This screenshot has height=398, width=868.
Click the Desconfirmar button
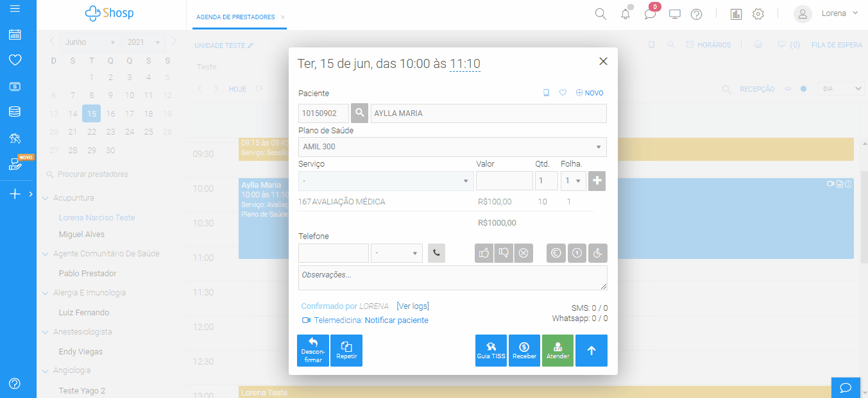[x=313, y=351]
